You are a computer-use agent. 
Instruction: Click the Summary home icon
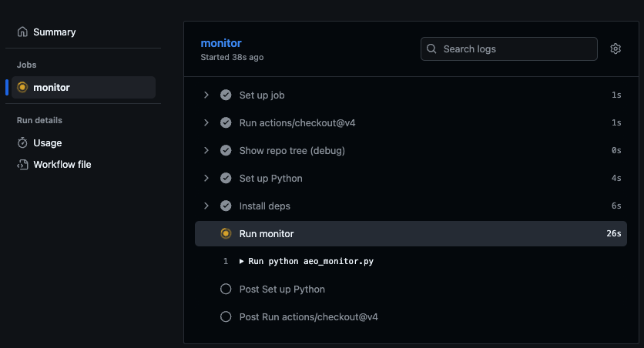tap(22, 32)
